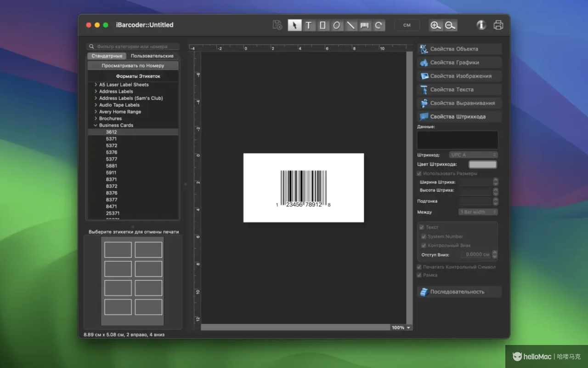
Task: Expand Address Labels (Sam's Club) category
Action: pos(96,98)
